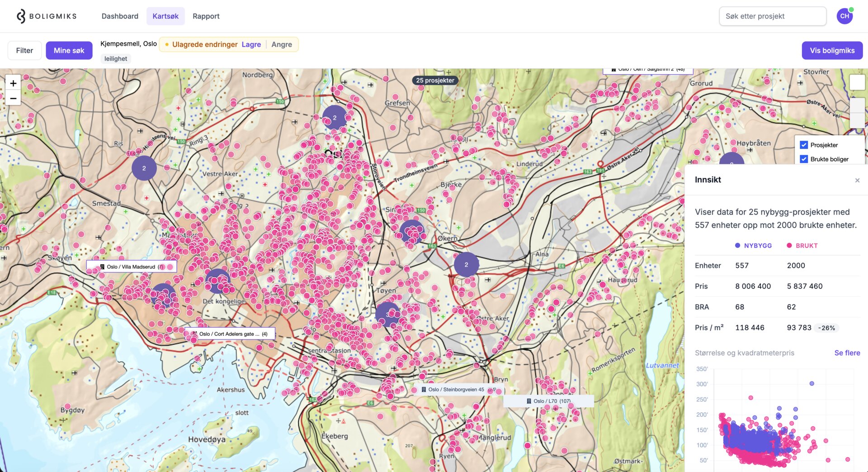The width and height of the screenshot is (868, 472).
Task: Open the Mine søk list
Action: click(69, 51)
